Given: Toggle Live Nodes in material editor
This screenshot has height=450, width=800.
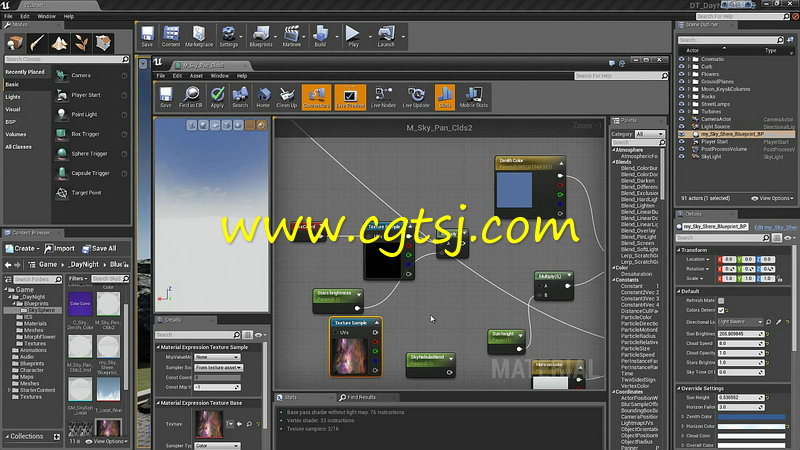Looking at the screenshot, I should [x=383, y=97].
